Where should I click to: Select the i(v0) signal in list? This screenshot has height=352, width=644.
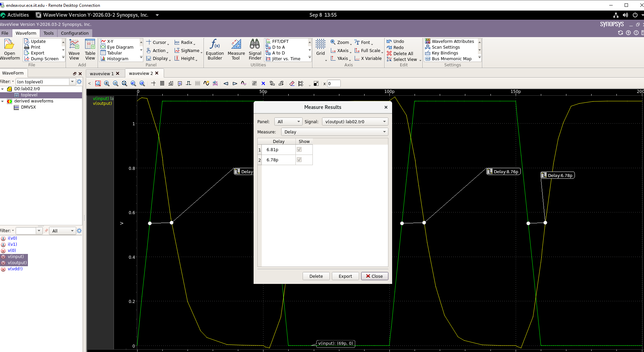point(12,238)
